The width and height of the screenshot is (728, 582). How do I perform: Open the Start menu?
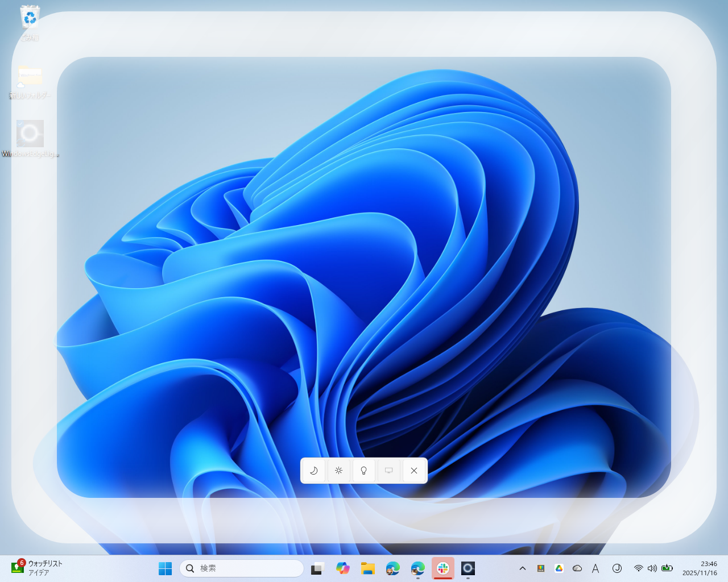pos(165,568)
